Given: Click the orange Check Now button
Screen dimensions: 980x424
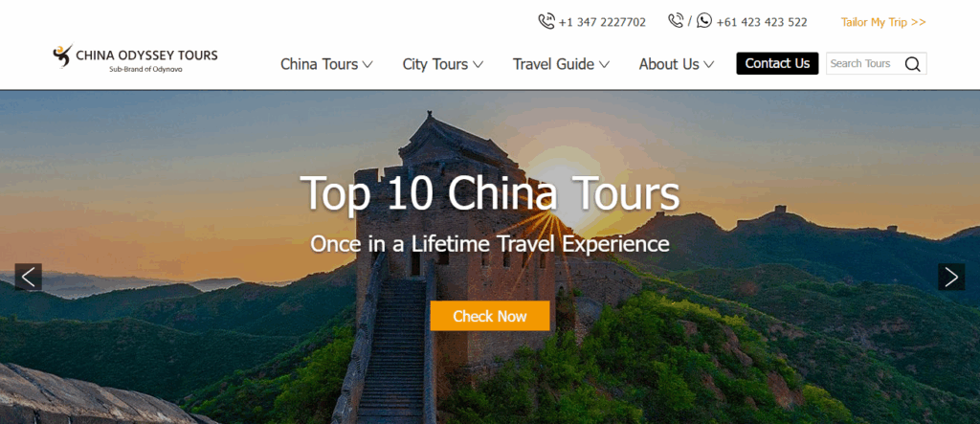Looking at the screenshot, I should (x=490, y=316).
